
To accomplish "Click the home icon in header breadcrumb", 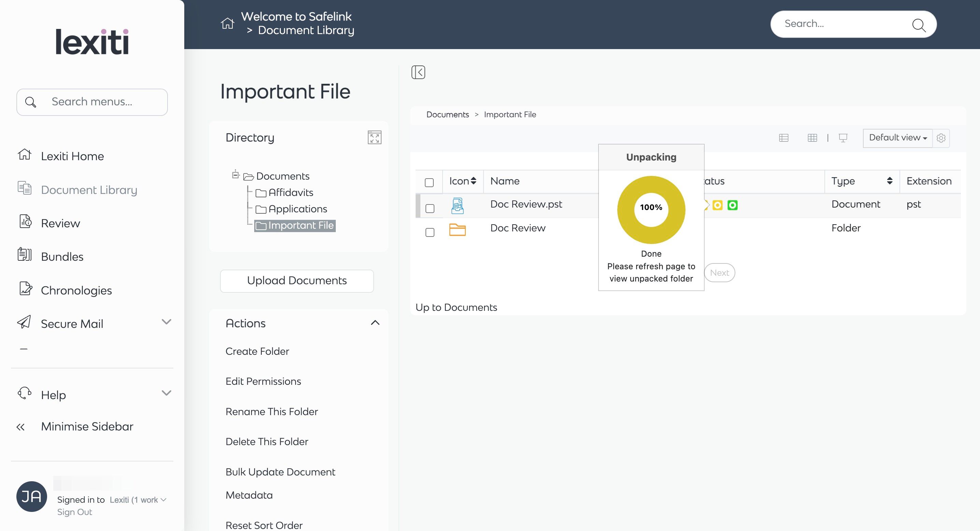I will 227,24.
